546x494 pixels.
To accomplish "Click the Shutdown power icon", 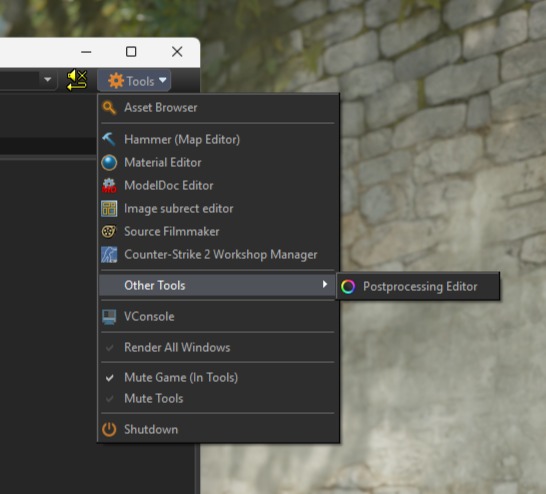I will pos(109,429).
